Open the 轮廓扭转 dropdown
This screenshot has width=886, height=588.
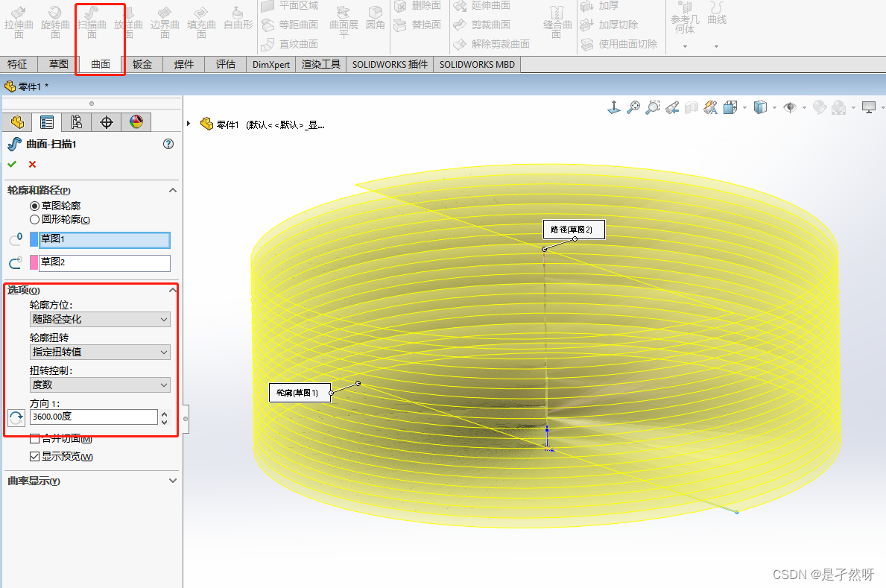(x=100, y=353)
